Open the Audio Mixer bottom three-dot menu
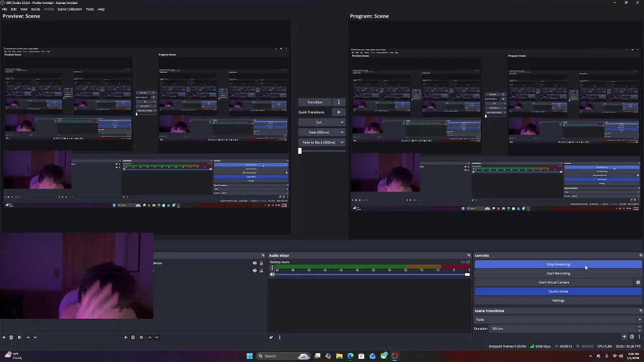This screenshot has height=362, width=644. coord(280,337)
